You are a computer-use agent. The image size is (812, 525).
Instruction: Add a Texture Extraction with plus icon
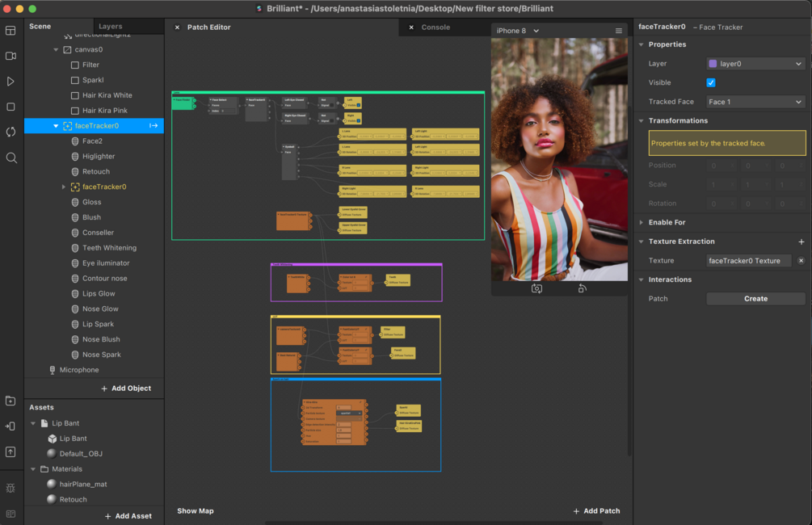tap(801, 241)
